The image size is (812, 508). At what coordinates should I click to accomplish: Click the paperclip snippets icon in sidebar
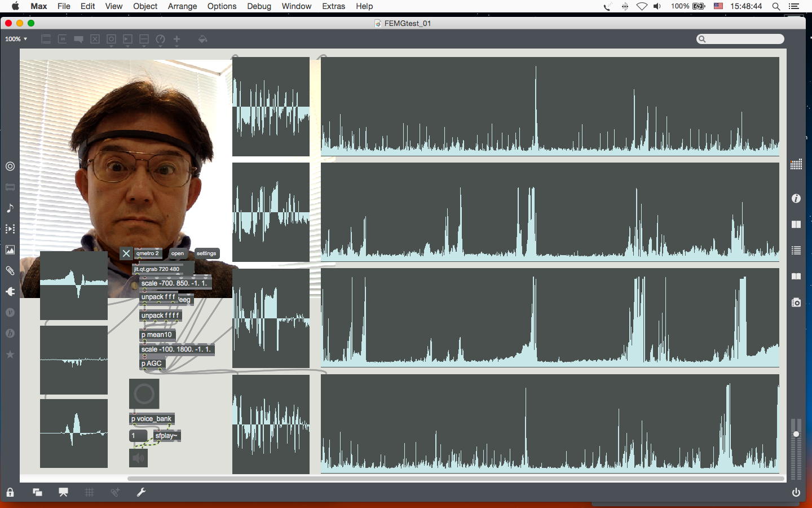(x=10, y=271)
